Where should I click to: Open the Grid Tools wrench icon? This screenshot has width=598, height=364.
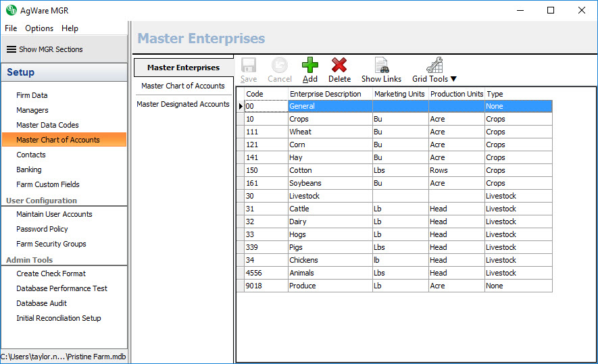434,66
